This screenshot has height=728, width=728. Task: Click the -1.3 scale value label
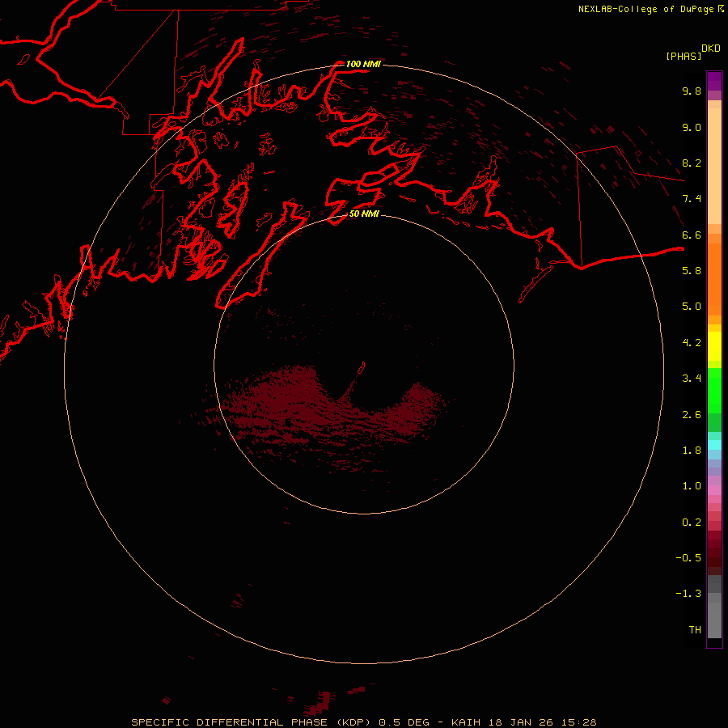point(688,594)
